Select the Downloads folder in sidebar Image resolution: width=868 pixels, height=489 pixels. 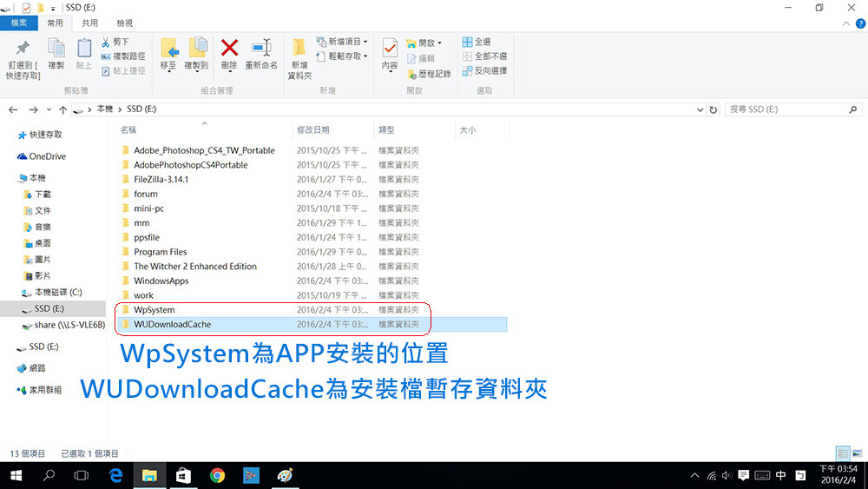coord(37,195)
